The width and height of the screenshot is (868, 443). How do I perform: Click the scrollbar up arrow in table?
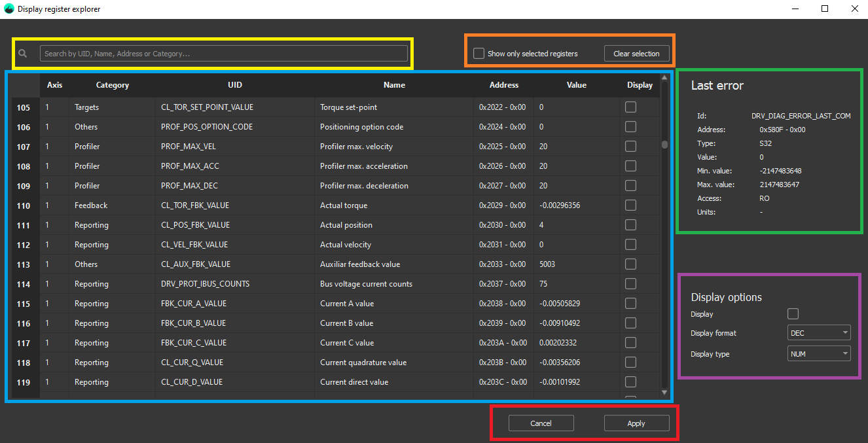point(664,78)
